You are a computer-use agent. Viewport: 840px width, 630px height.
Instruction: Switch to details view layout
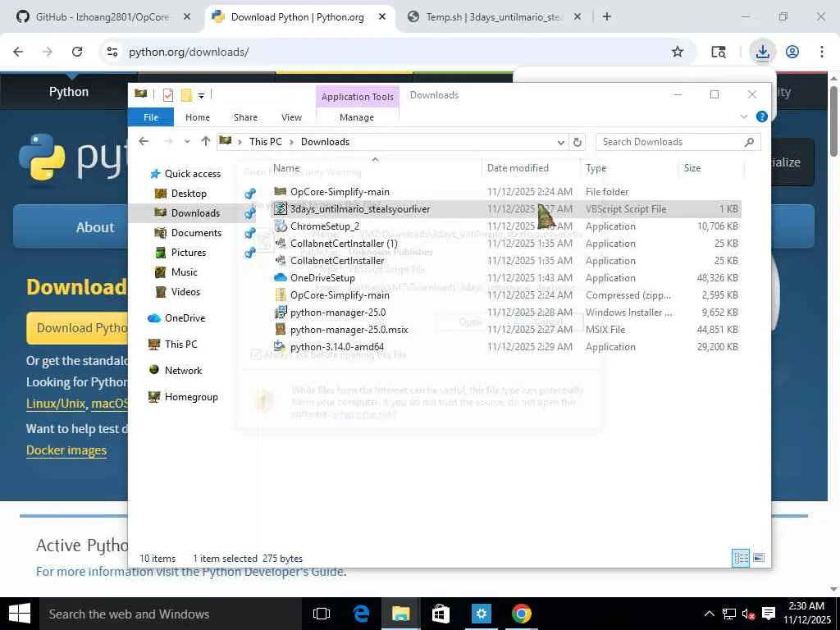pyautogui.click(x=741, y=558)
